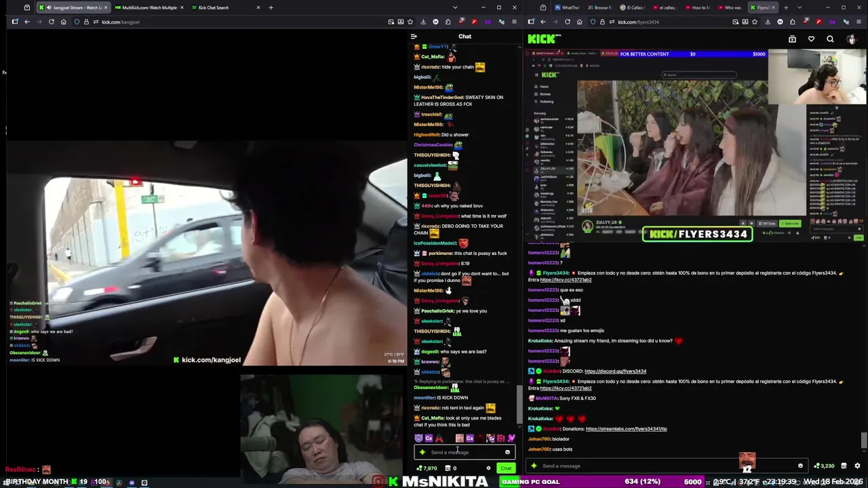Open the Browse tab in right browser
868x488 pixels.
tap(599, 7)
